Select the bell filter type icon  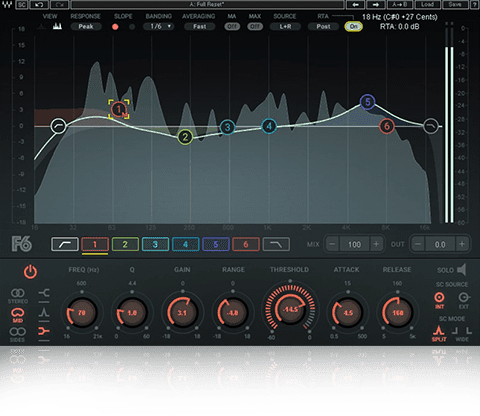point(44,312)
